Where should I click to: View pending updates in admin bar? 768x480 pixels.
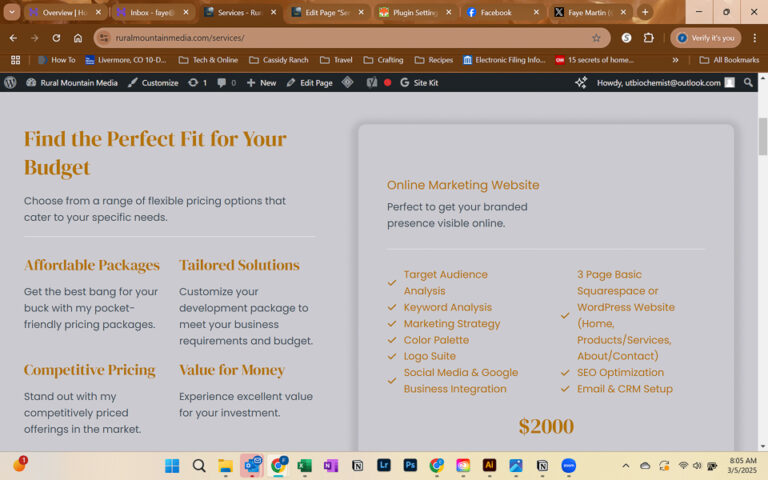[x=197, y=83]
